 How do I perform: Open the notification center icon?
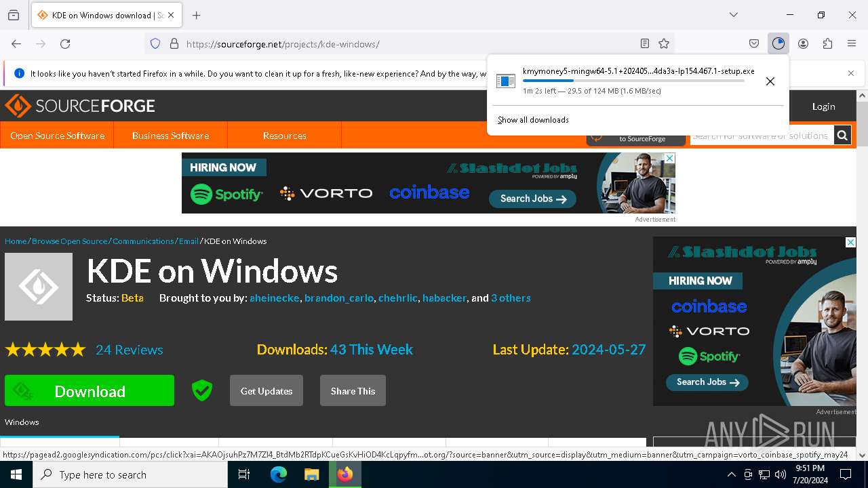(846, 474)
